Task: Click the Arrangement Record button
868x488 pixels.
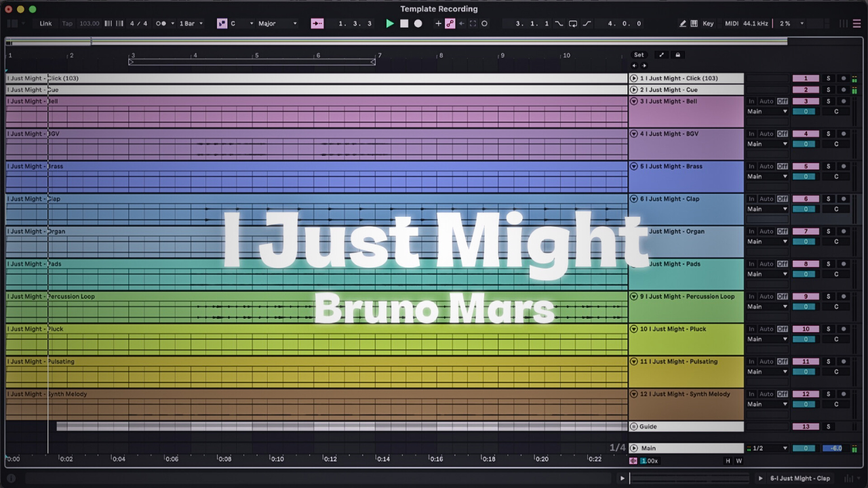Action: (x=418, y=24)
